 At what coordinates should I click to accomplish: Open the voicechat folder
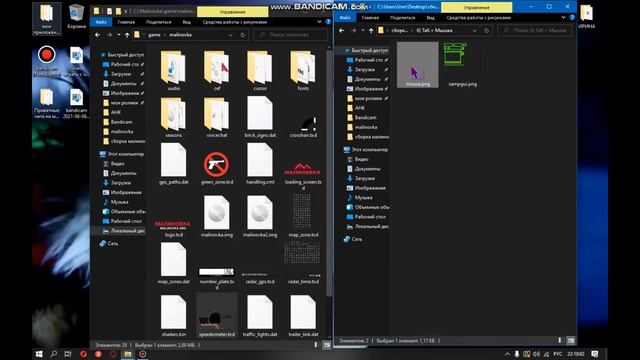[x=217, y=117]
